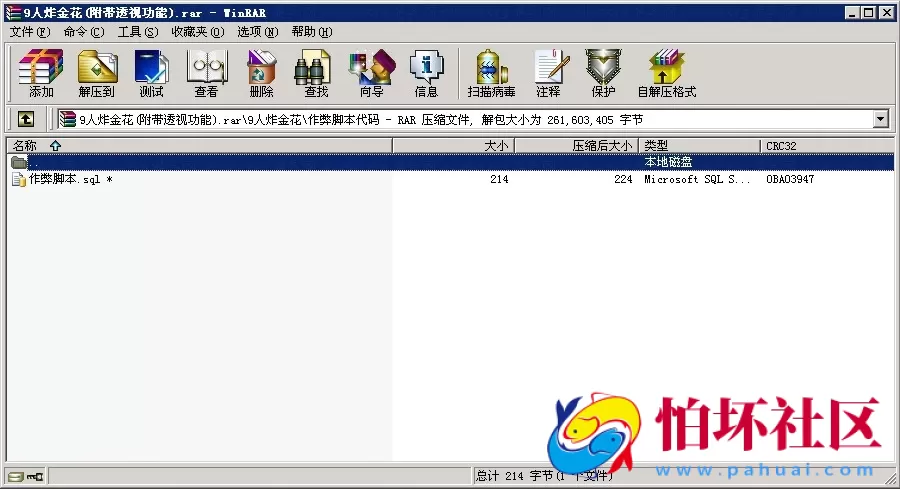Click the 解压到 (Extract To) icon
900x489 pixels.
tap(97, 74)
